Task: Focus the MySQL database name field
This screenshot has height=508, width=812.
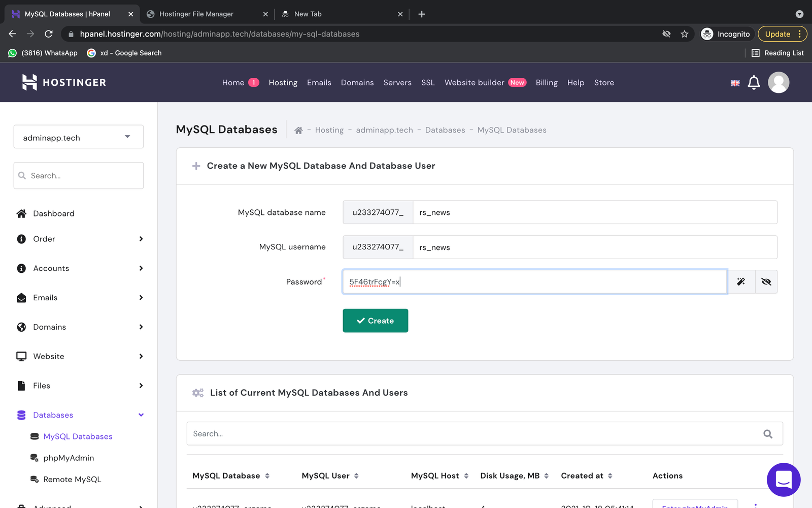Action: point(595,212)
